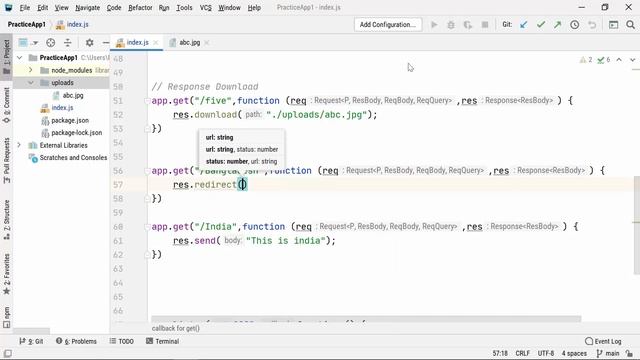640x360 pixels.
Task: Open the Run menu
Action: (x=164, y=8)
